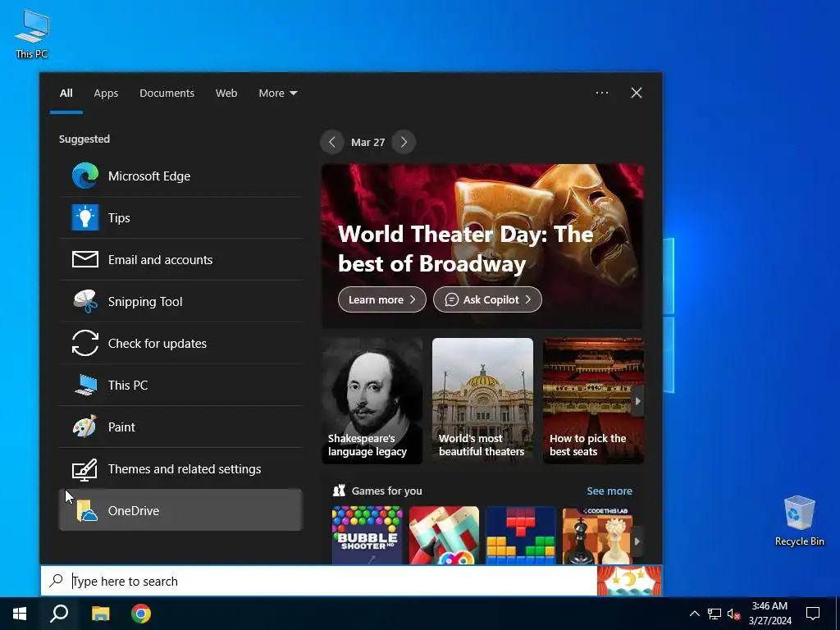Open Microsoft Edge from suggested list
The width and height of the screenshot is (840, 630).
[x=180, y=176]
